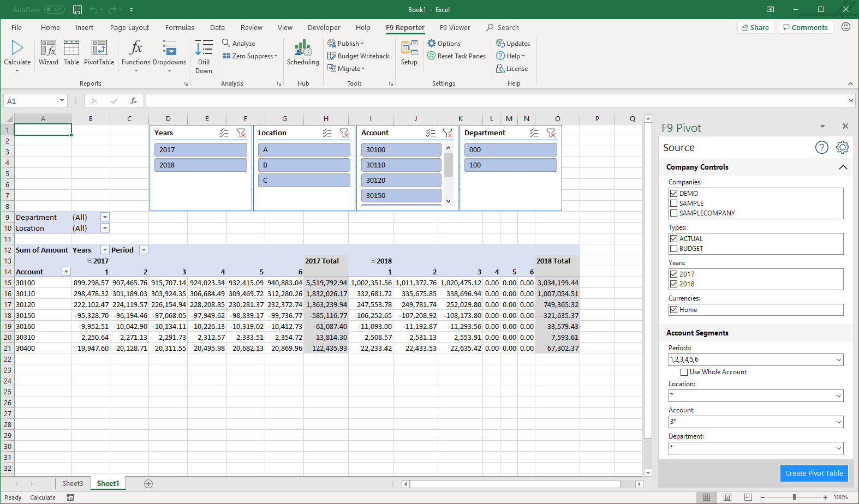
Task: Click the horizontal sheet scrollbar
Action: (515, 484)
